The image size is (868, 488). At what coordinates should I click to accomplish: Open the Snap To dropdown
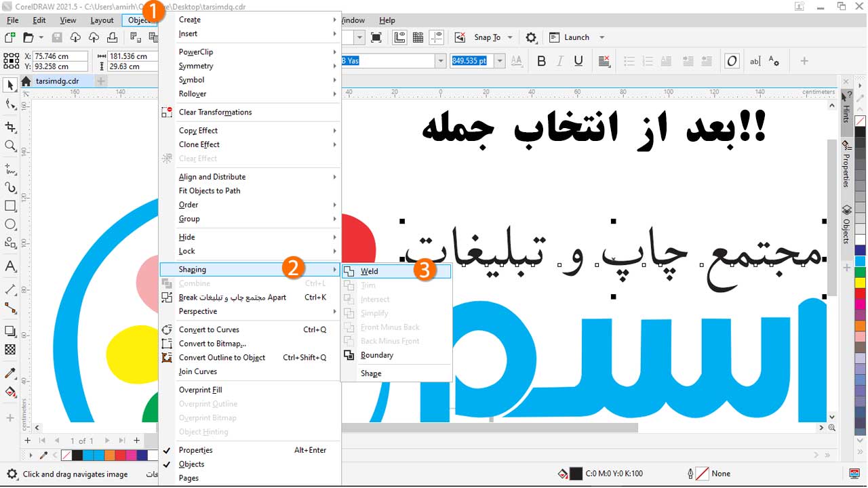click(x=510, y=38)
